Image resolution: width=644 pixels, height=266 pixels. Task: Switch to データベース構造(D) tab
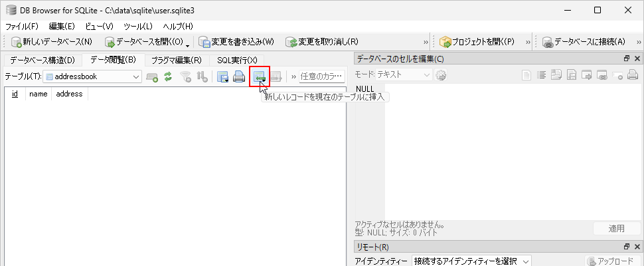tap(42, 61)
